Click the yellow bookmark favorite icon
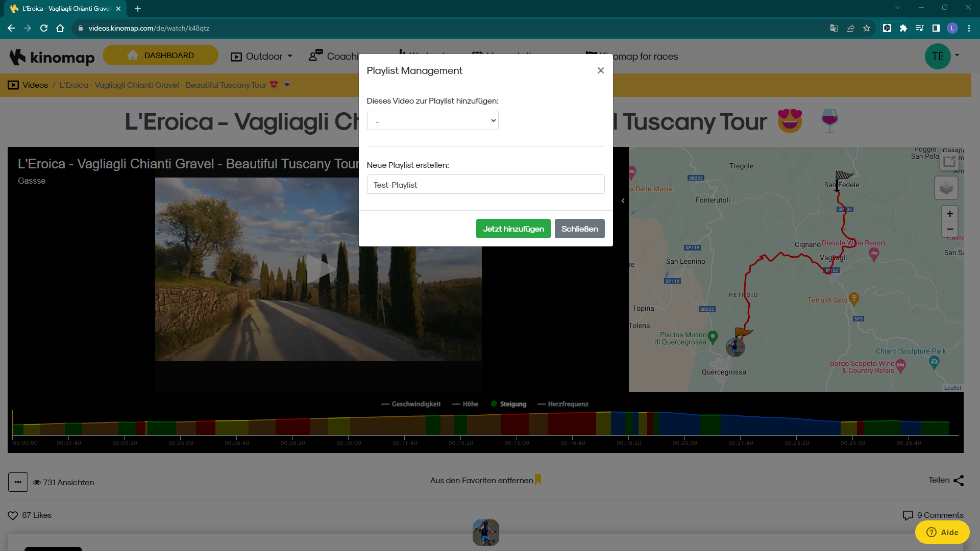980x551 pixels. (x=538, y=480)
